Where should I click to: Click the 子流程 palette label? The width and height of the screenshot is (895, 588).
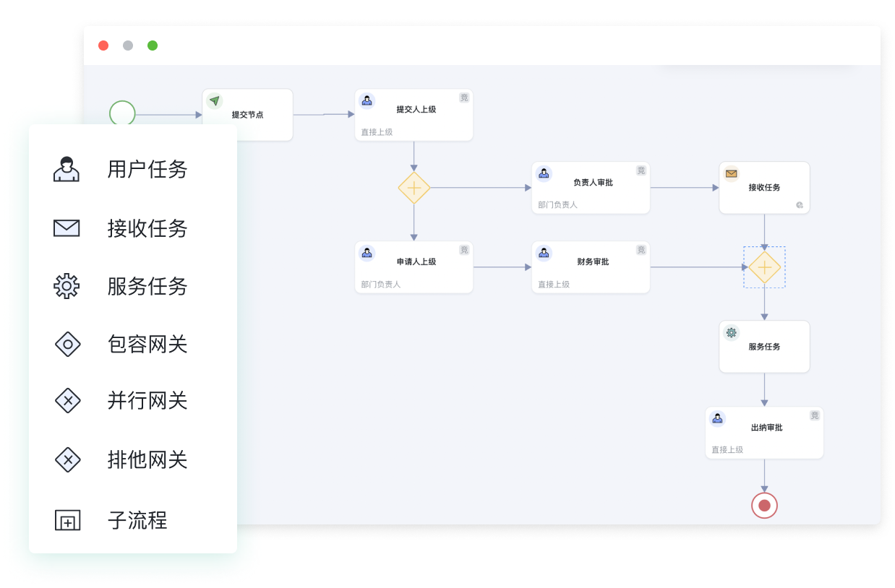[x=137, y=520]
